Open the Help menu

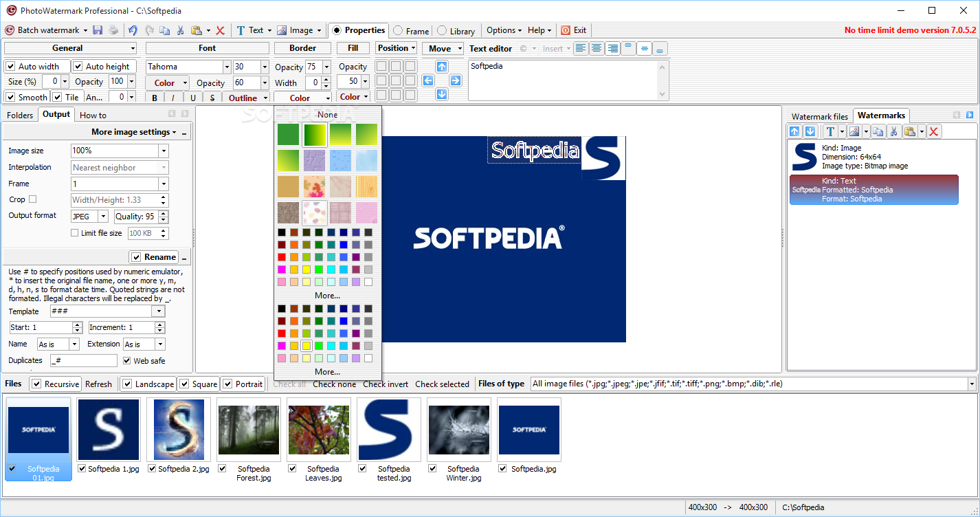pyautogui.click(x=539, y=30)
